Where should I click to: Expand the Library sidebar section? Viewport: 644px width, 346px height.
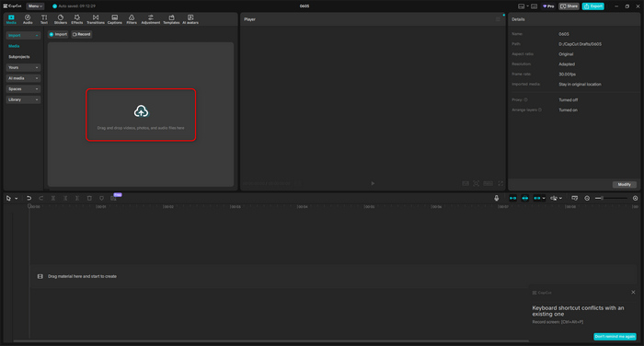23,99
